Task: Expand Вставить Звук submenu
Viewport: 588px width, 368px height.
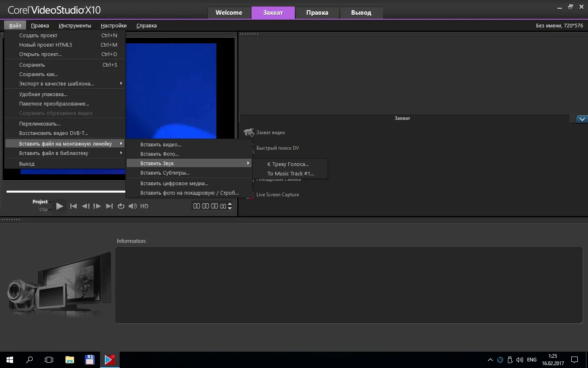Action: (189, 163)
